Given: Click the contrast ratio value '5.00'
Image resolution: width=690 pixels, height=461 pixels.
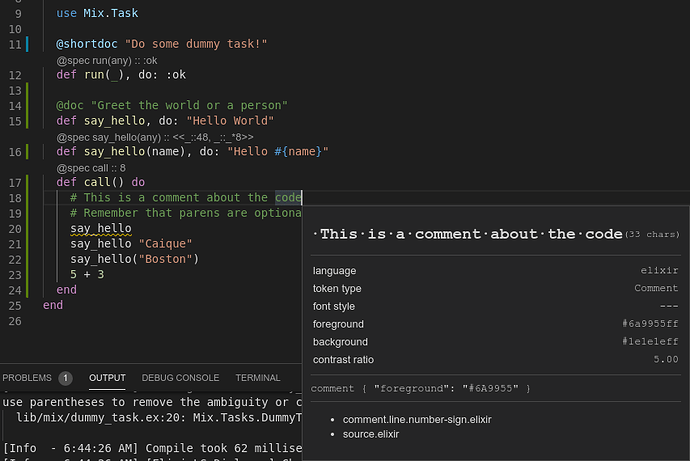Looking at the screenshot, I should (666, 359).
